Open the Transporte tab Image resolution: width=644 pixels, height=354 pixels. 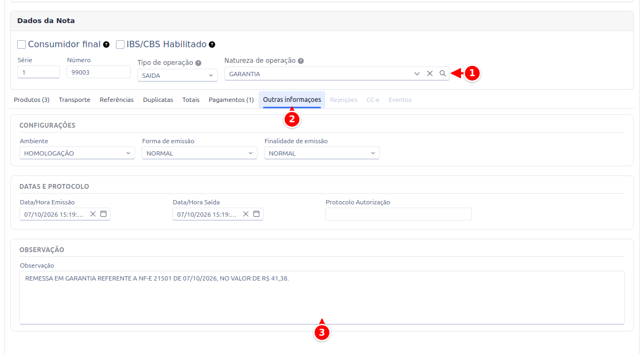75,100
